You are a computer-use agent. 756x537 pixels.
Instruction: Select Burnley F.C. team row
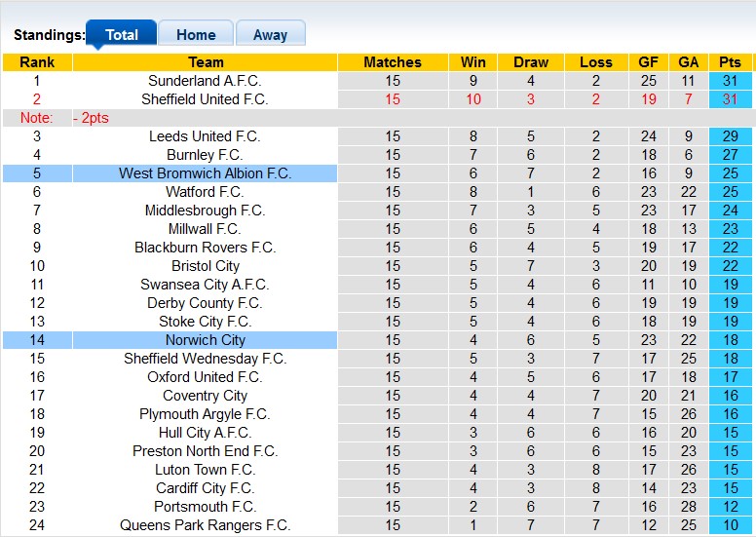point(205,155)
